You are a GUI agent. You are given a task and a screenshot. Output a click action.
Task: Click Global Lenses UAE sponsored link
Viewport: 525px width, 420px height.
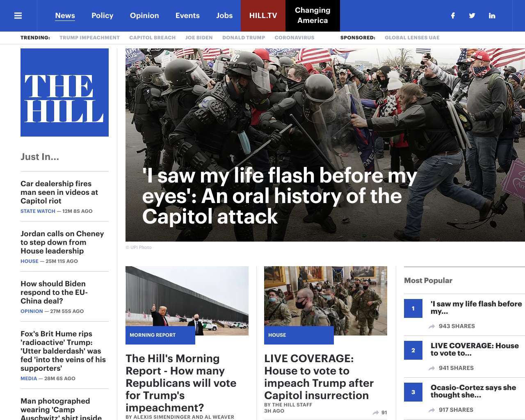pos(412,38)
